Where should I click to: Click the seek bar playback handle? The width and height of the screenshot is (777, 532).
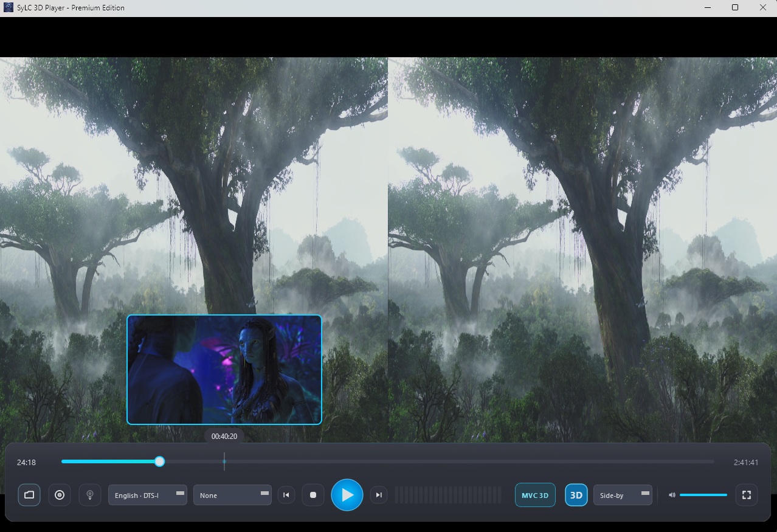159,461
